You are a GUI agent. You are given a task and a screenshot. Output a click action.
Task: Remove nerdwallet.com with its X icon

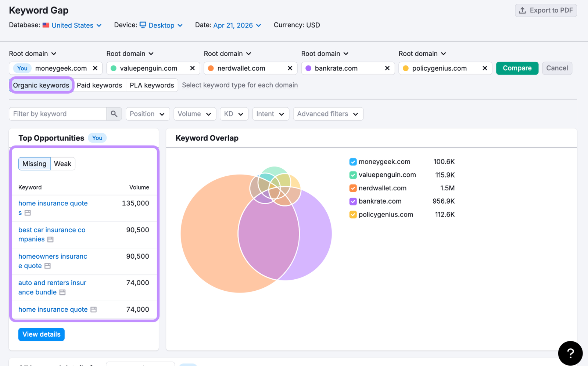pyautogui.click(x=290, y=68)
